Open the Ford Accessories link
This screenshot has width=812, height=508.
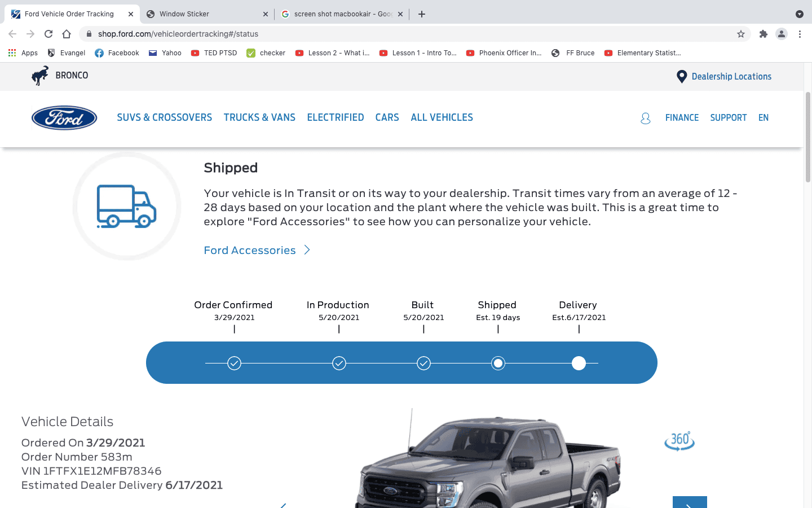(250, 250)
